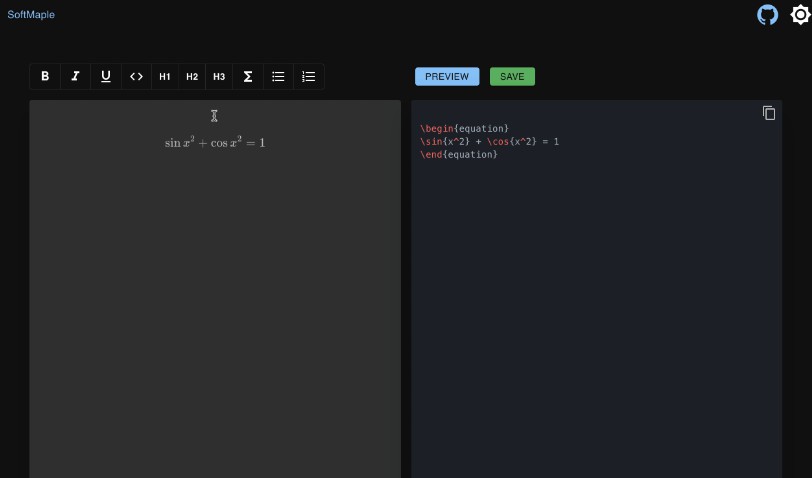812x478 pixels.
Task: Enable underline formatting
Action: tap(106, 77)
